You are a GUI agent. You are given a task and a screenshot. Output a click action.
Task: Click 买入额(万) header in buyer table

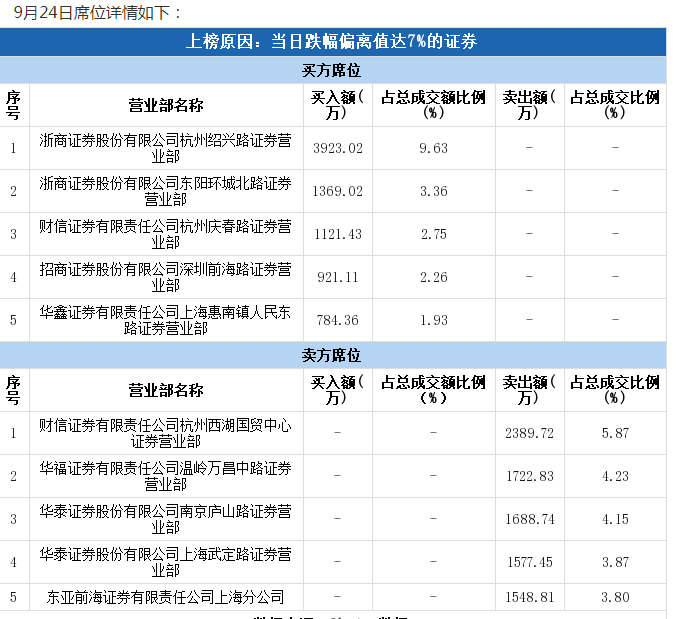pyautogui.click(x=338, y=105)
